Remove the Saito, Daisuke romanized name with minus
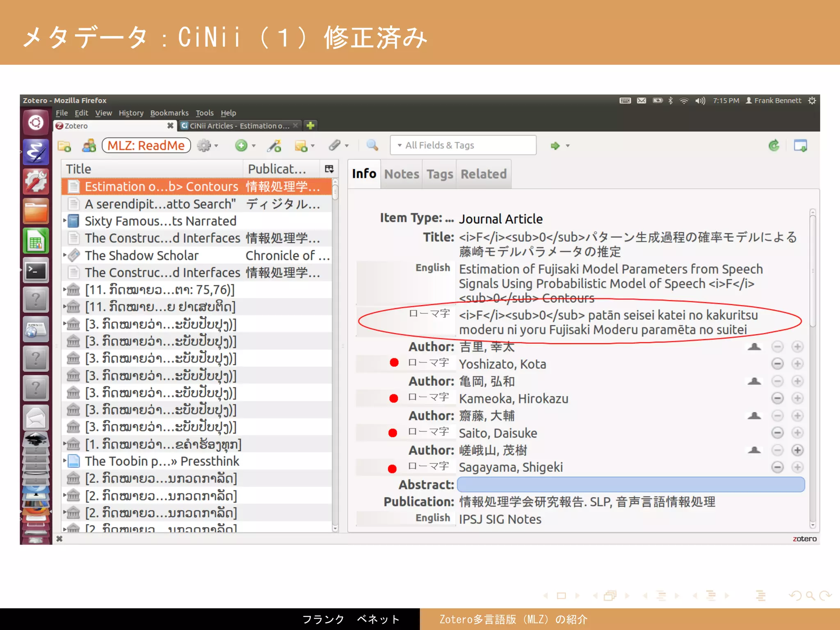The image size is (840, 630). [x=777, y=433]
